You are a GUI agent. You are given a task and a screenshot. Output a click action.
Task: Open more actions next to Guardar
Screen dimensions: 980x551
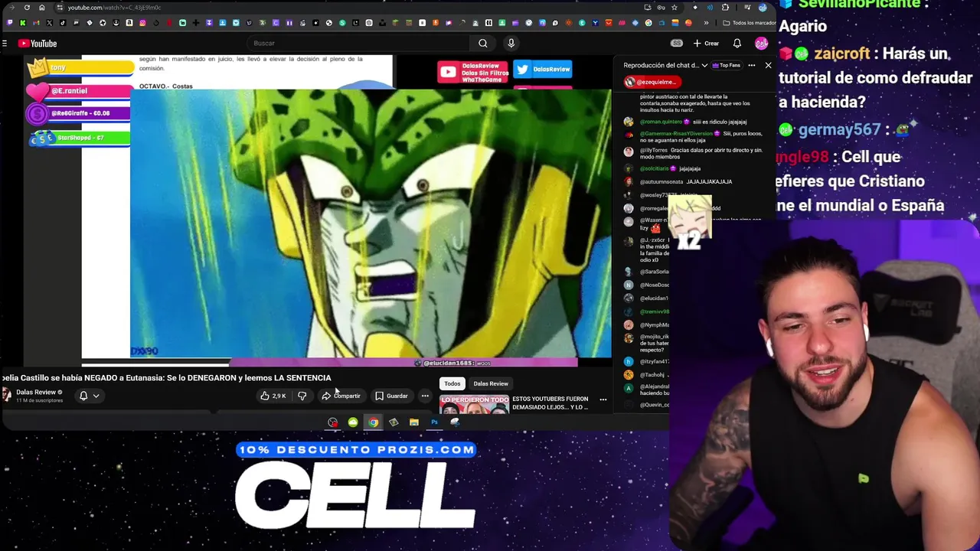(x=425, y=396)
